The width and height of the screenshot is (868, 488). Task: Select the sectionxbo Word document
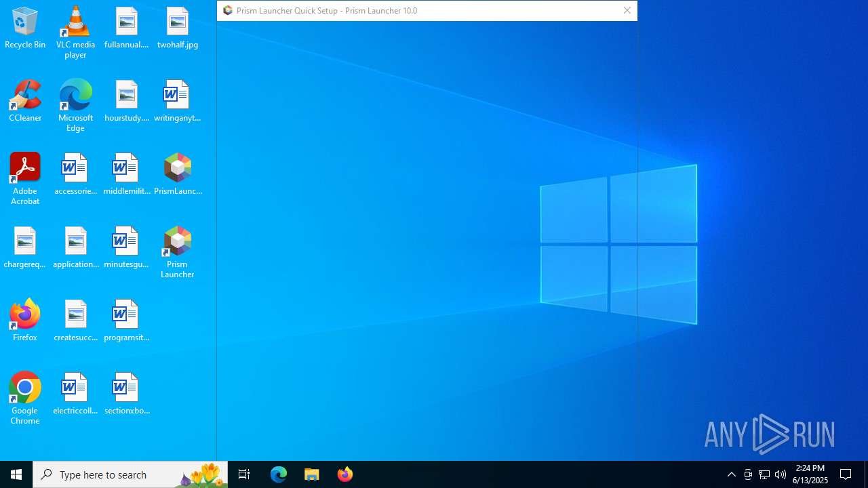pyautogui.click(x=126, y=394)
